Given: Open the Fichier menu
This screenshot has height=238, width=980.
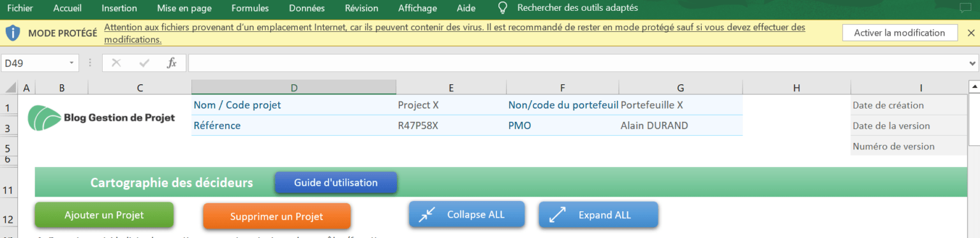Looking at the screenshot, I should click(x=20, y=8).
